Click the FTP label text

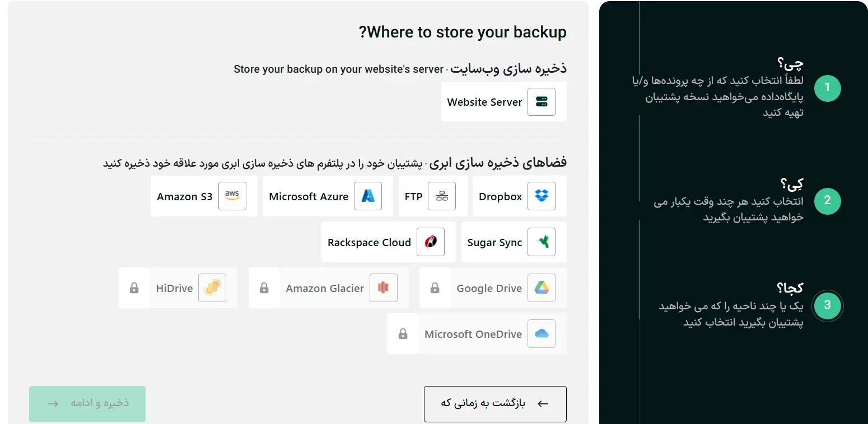pos(413,196)
